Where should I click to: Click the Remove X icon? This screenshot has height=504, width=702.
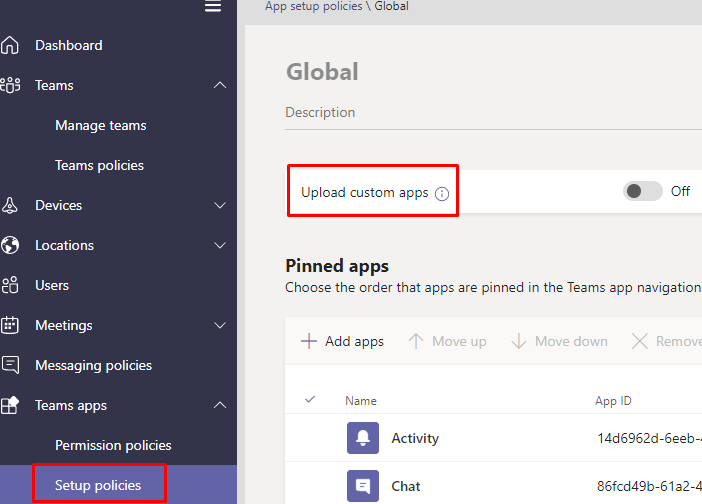point(639,341)
